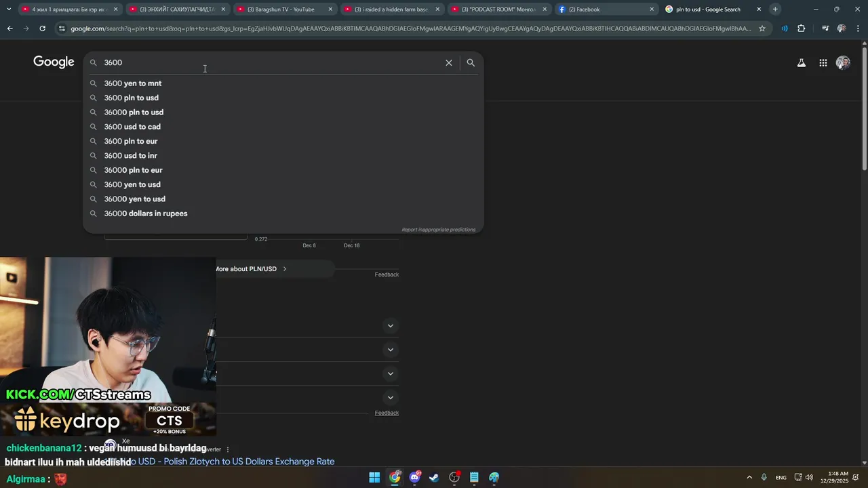This screenshot has width=868, height=488.
Task: Select suggestion 3600 yen to mnt
Action: pos(283,83)
